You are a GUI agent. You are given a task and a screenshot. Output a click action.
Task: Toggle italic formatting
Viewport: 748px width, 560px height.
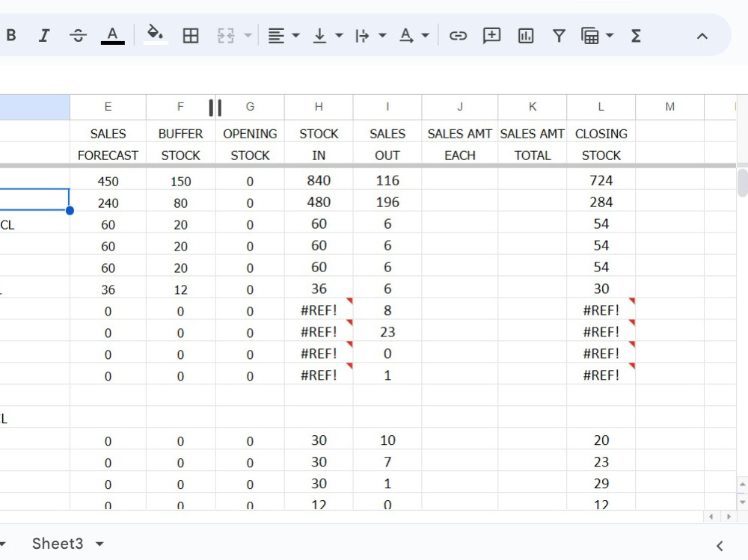[x=44, y=36]
